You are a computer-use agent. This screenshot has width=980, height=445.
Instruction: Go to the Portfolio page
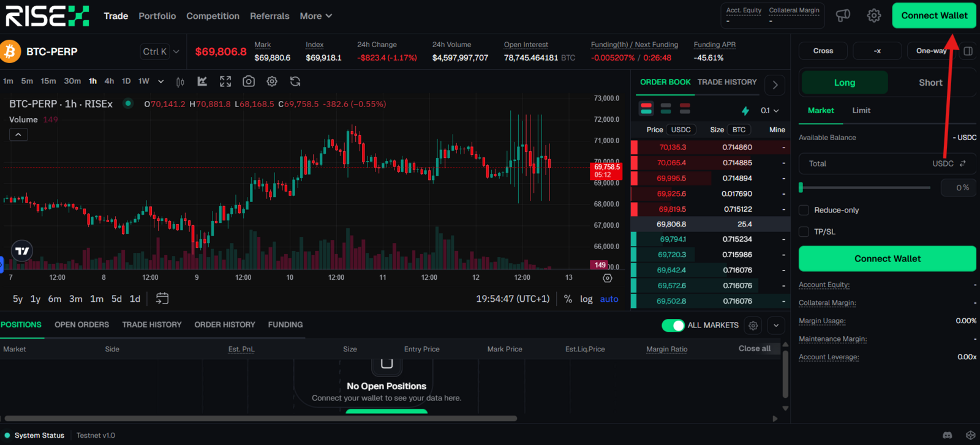point(157,16)
